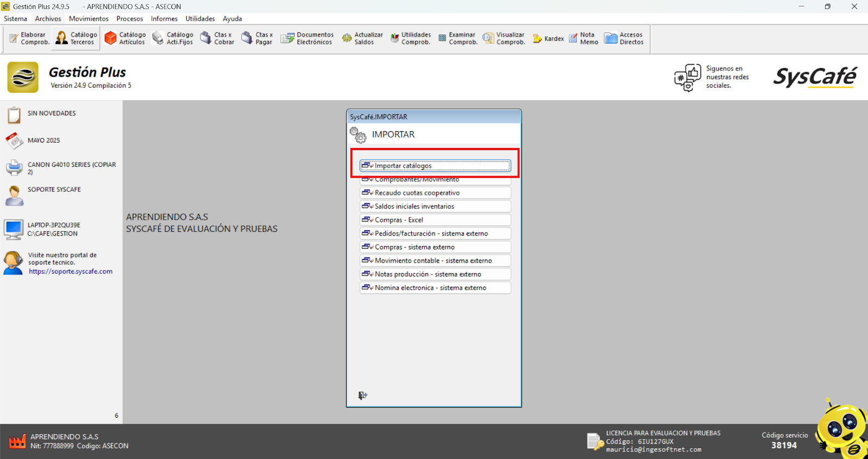Open Accesos Directos from the toolbar
The width and height of the screenshot is (868, 459).
click(624, 38)
